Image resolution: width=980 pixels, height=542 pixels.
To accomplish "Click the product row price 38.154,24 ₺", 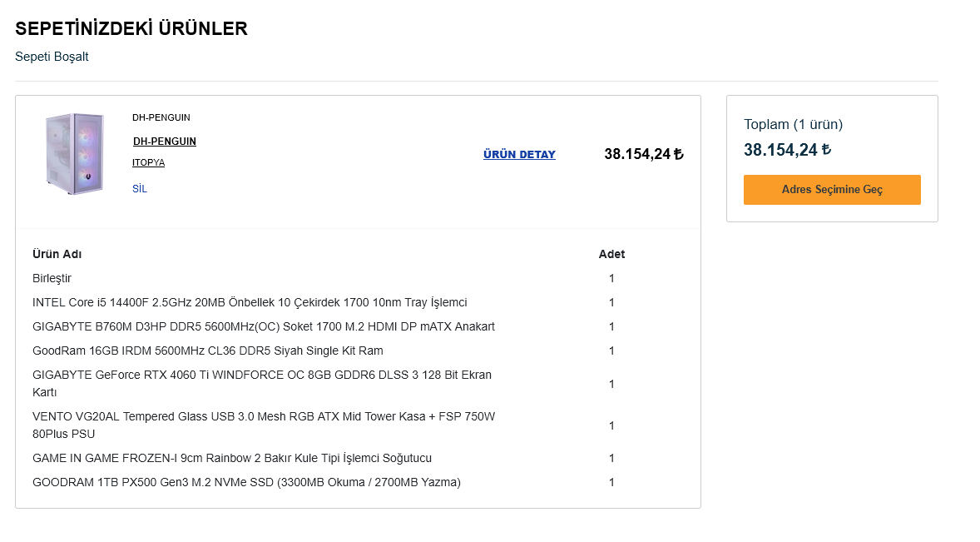I will click(644, 154).
